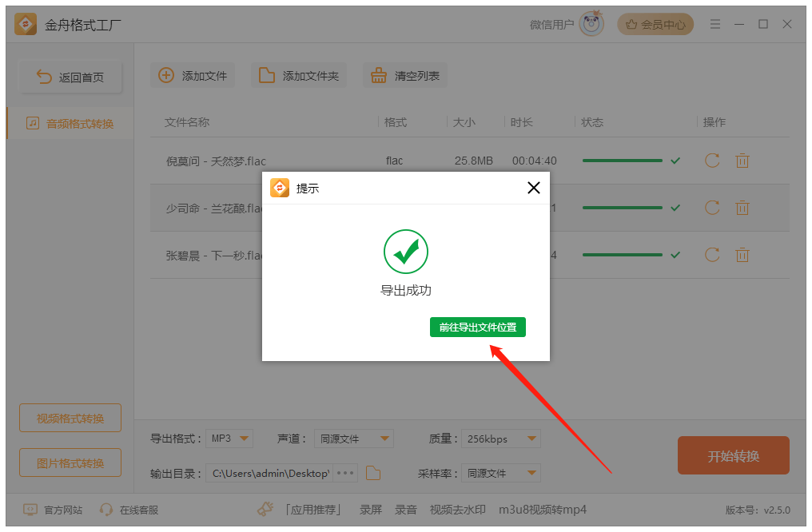This screenshot has height=532, width=812.
Task: Click 大小 column header
Action: pyautogui.click(x=464, y=122)
